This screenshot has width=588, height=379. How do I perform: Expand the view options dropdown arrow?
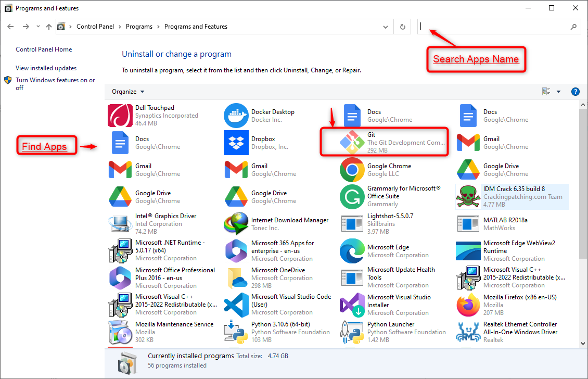(x=558, y=92)
